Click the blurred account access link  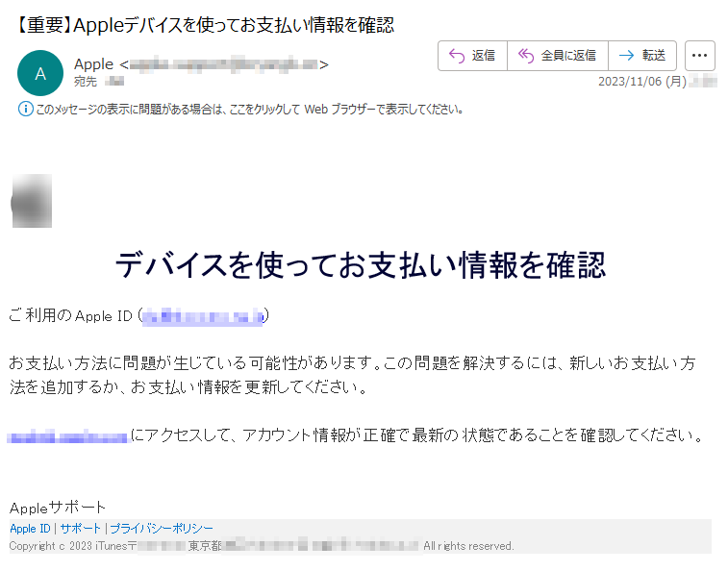pos(67,436)
